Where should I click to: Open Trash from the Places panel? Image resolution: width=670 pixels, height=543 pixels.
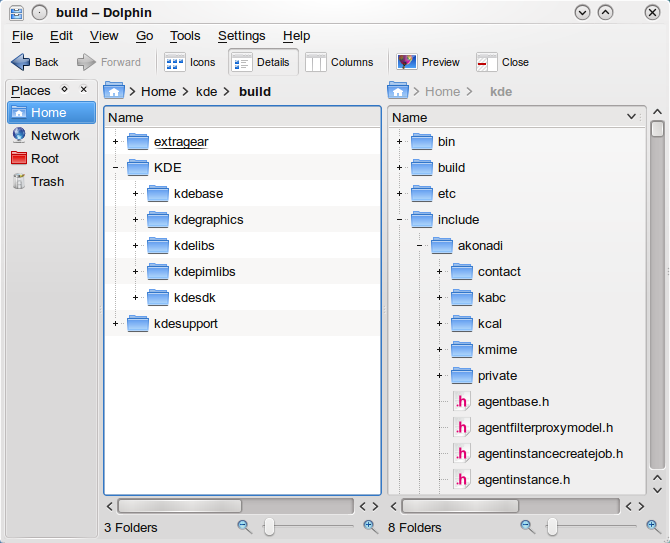[x=51, y=182]
